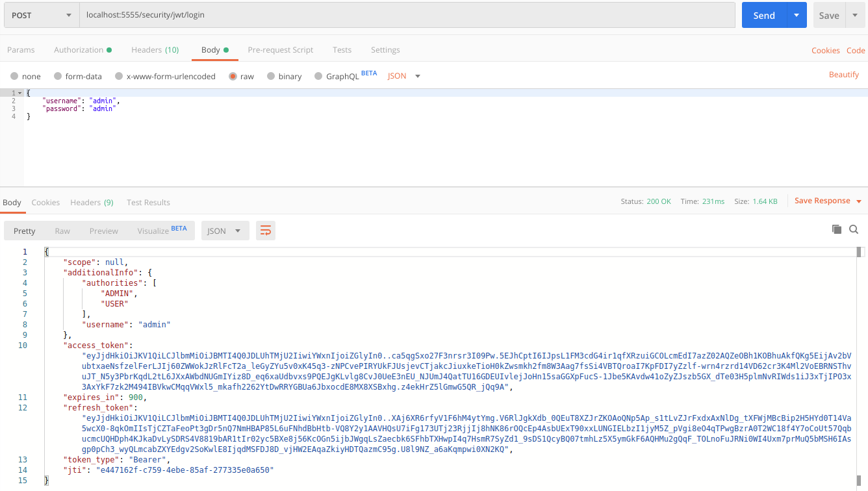Screen dimensions: 868x491
Task: Select the none body type
Action: click(14, 76)
